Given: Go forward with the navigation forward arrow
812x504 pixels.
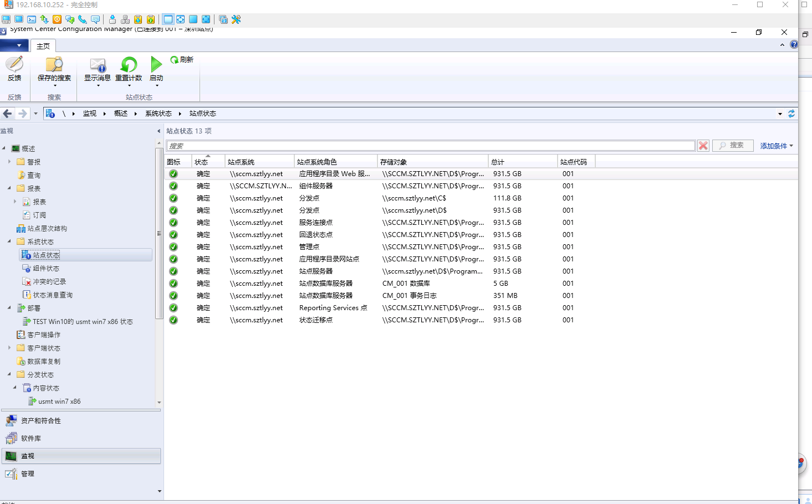Looking at the screenshot, I should point(22,114).
